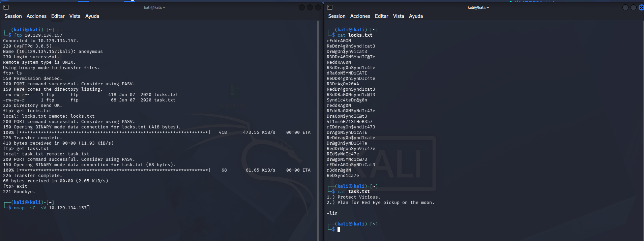Click the task.txt directory listing row
Viewport: 644px width, 241px height.
(x=89, y=100)
